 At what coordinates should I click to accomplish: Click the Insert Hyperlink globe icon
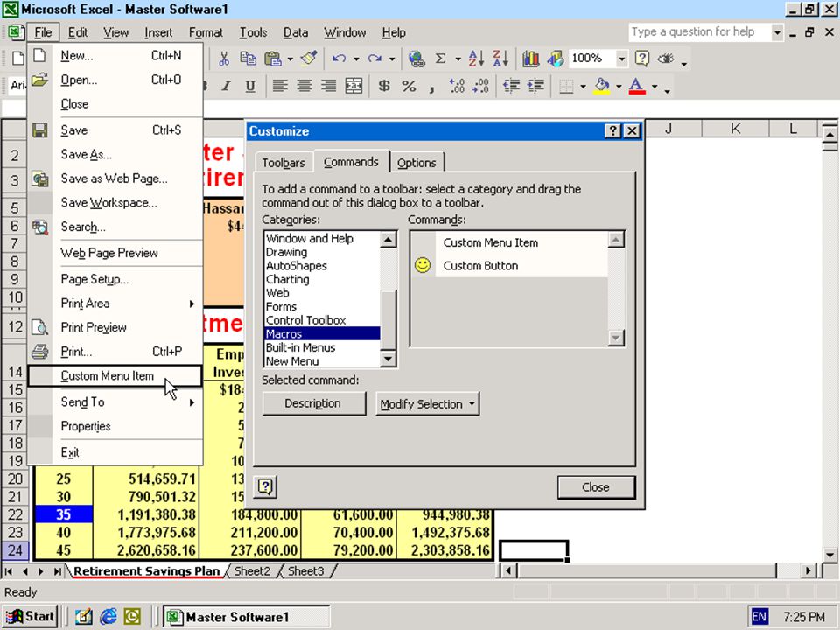[x=416, y=59]
